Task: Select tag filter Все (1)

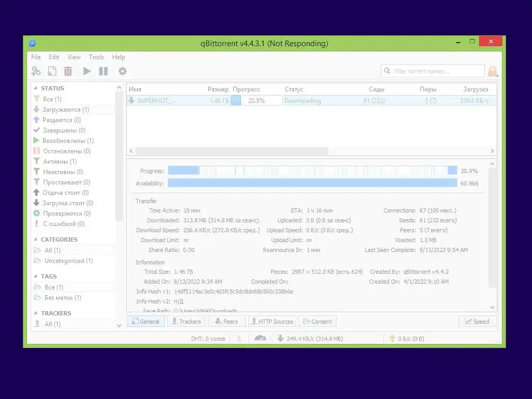Action: [73, 287]
